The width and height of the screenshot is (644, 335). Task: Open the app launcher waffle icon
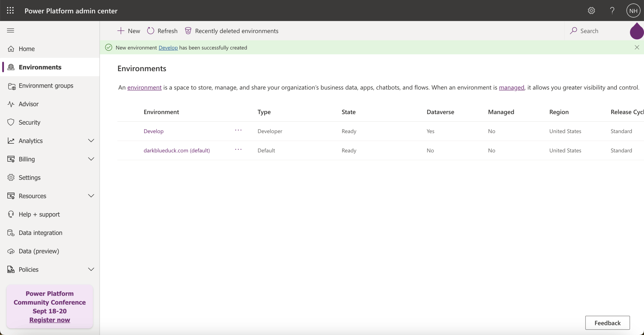point(10,11)
